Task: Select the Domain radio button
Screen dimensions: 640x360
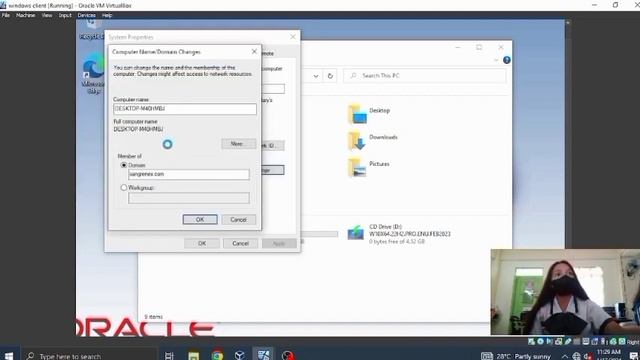Action: (124, 165)
